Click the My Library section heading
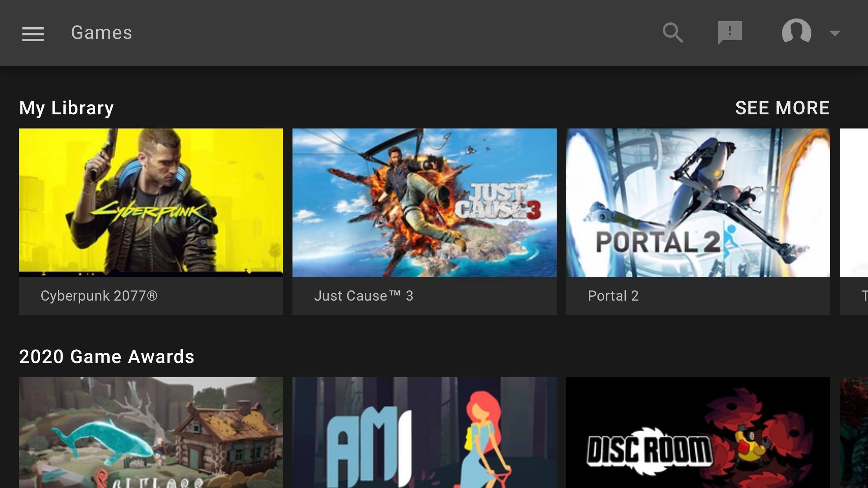 click(66, 108)
